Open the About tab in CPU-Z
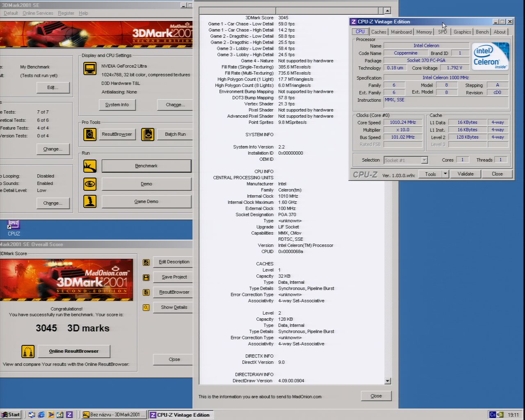 [x=500, y=32]
